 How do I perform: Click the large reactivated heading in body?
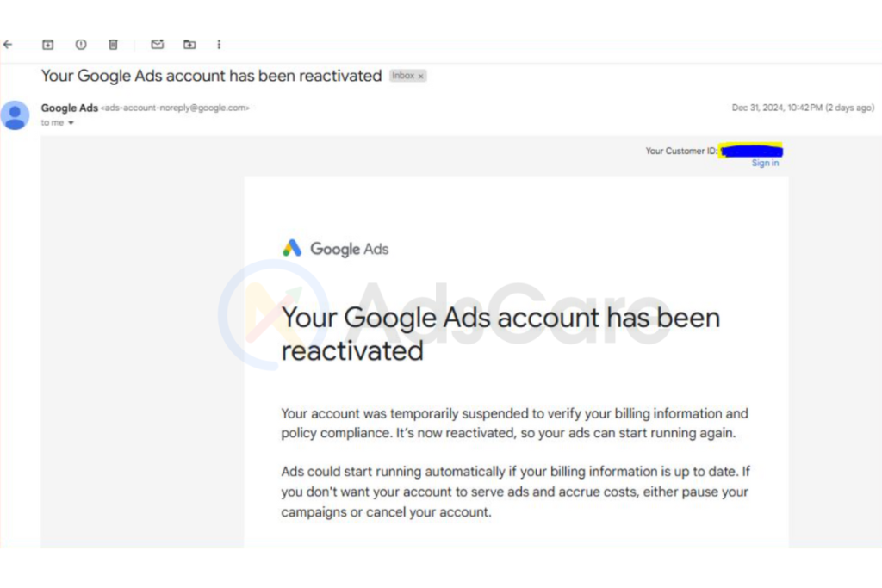[x=500, y=334]
